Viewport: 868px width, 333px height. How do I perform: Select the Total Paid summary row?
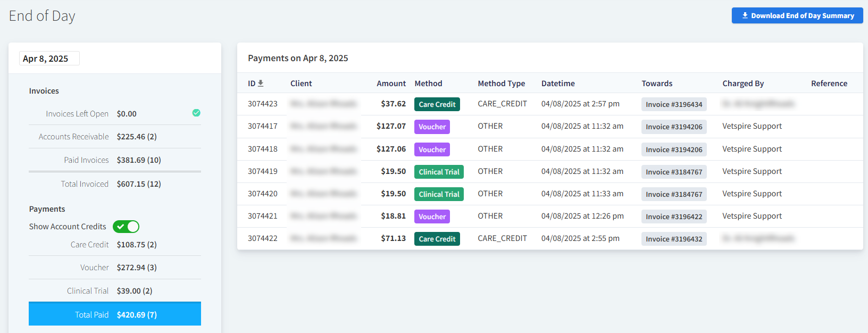click(x=115, y=314)
